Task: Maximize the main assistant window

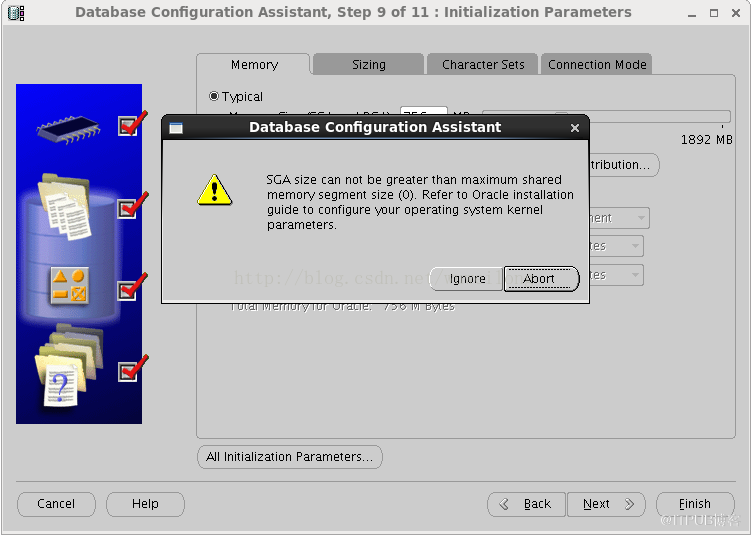Action: [714, 13]
